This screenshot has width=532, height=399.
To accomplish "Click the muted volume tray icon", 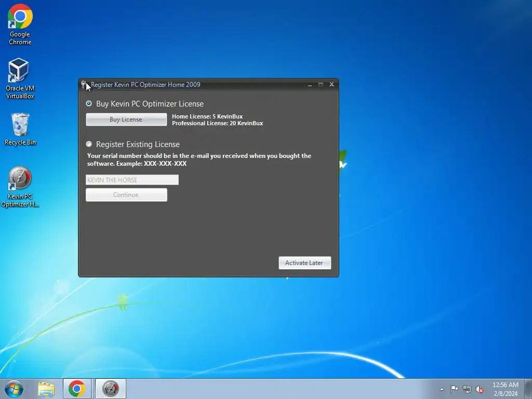I will [480, 389].
